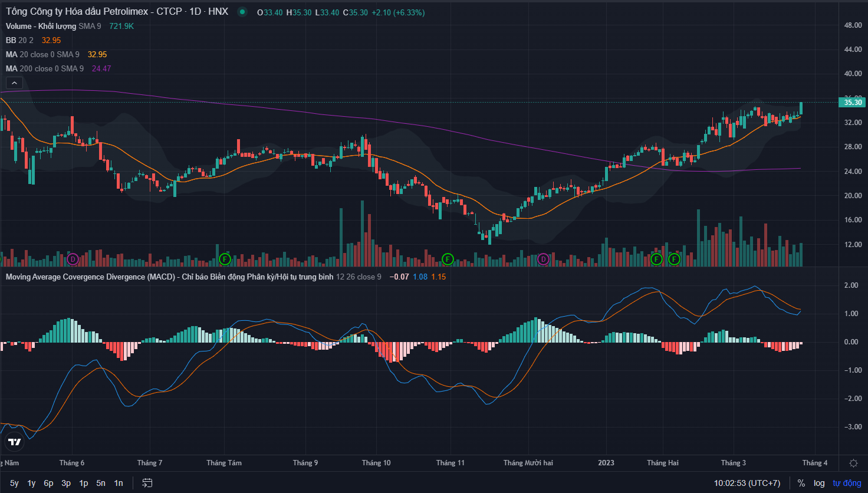Click the Volume - Khối lượng indicator label
Viewport: 868px width, 493px height.
41,26
